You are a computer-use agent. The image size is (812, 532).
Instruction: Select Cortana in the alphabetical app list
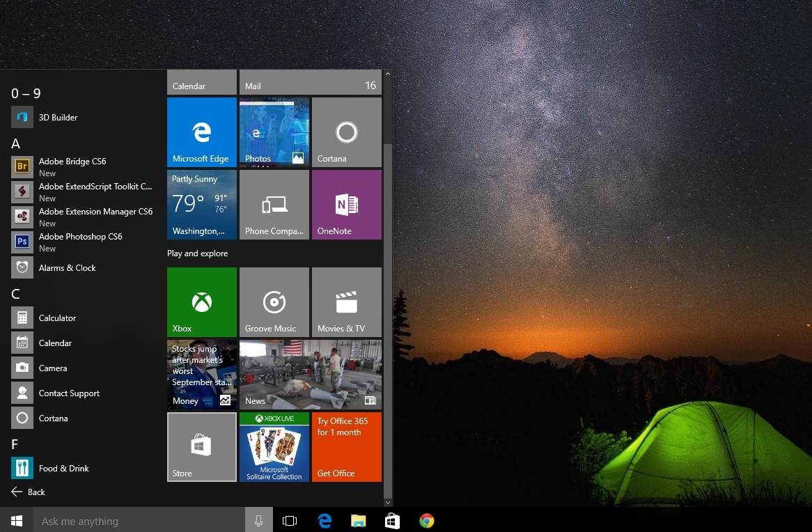83,418
